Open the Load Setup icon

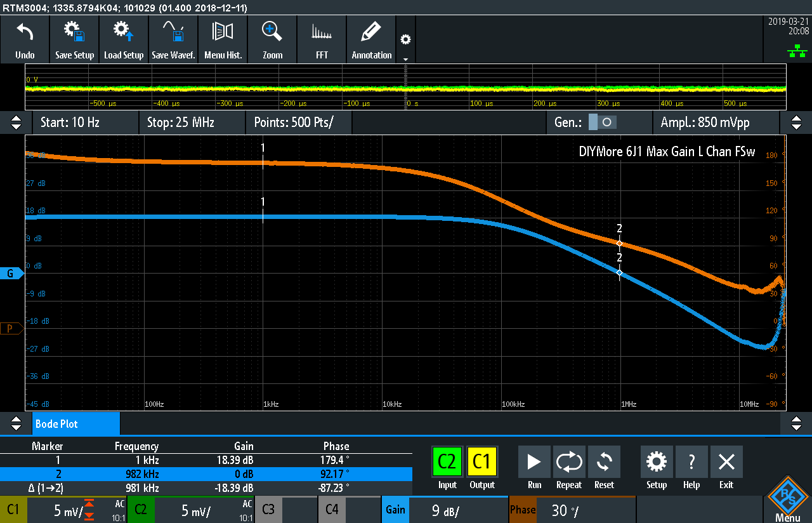pyautogui.click(x=124, y=39)
